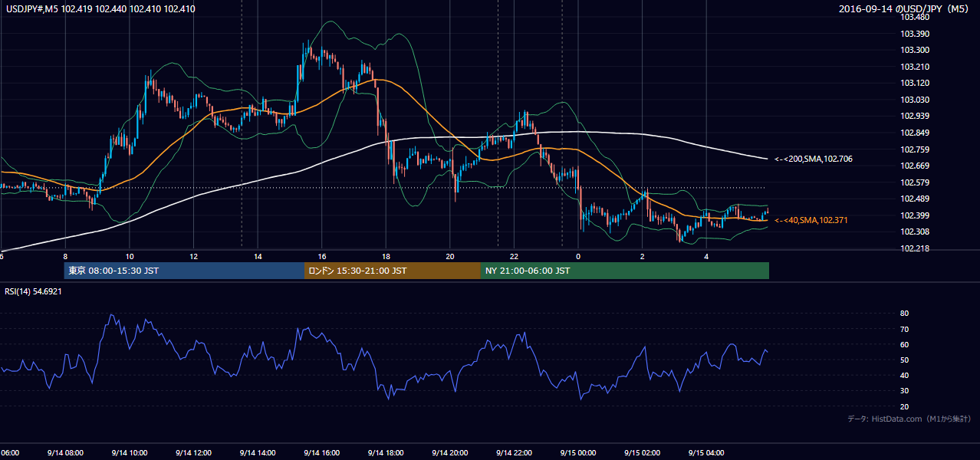Click hour label 20 under price chart
980x460 pixels.
pos(450,256)
